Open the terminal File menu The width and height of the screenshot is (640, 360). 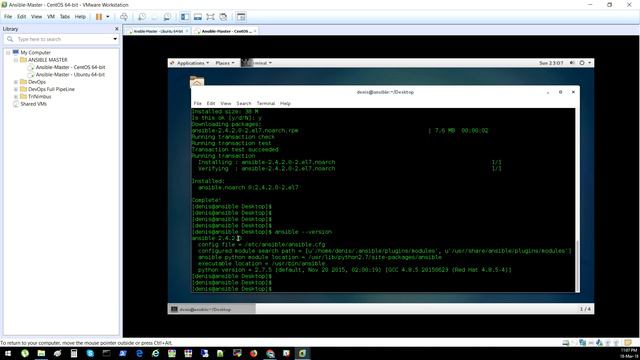(198, 104)
